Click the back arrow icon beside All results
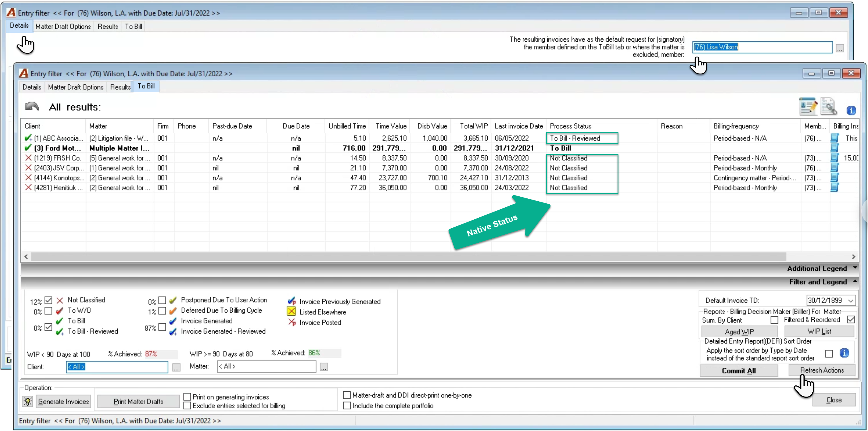Image resolution: width=868 pixels, height=431 pixels. pyautogui.click(x=32, y=107)
